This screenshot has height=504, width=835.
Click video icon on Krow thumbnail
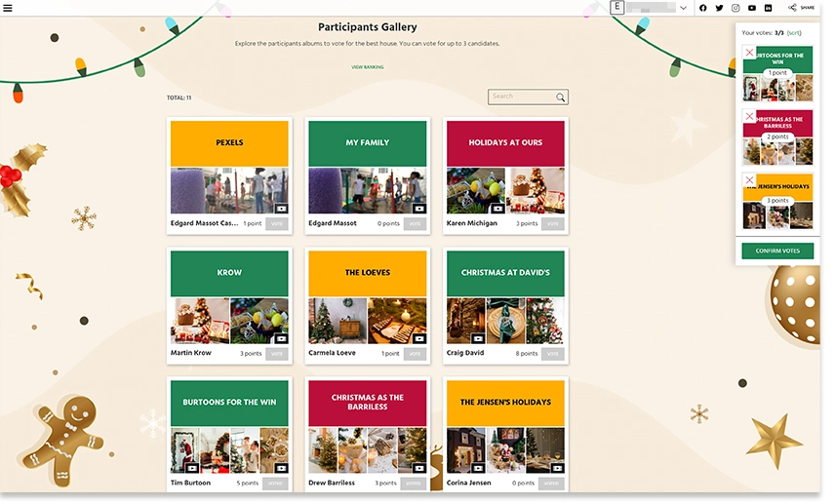pos(281,338)
